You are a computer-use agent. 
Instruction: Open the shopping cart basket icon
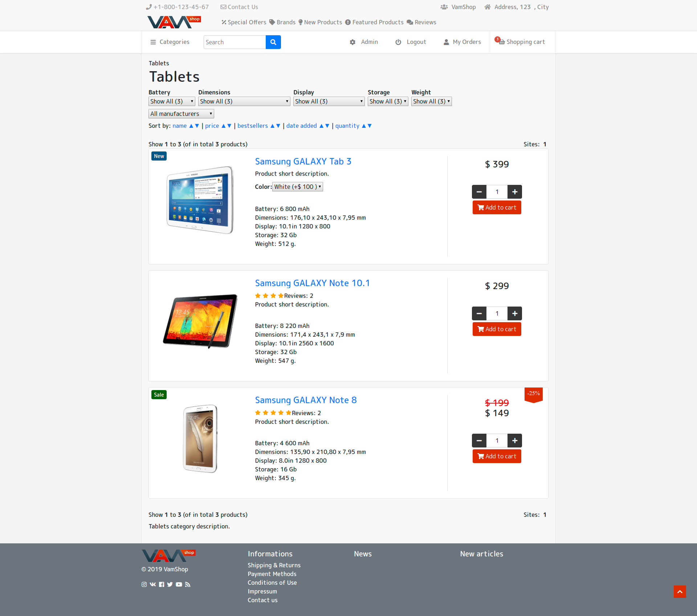(502, 42)
